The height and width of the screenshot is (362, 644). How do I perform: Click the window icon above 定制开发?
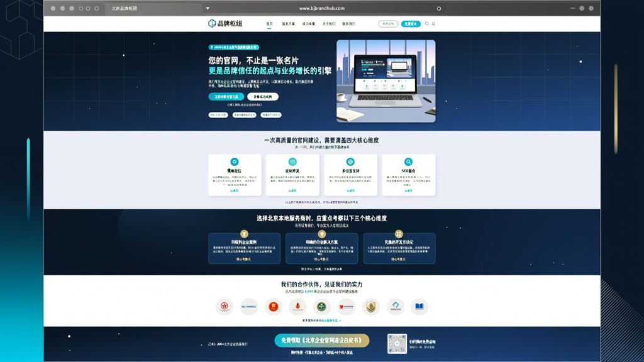(292, 162)
